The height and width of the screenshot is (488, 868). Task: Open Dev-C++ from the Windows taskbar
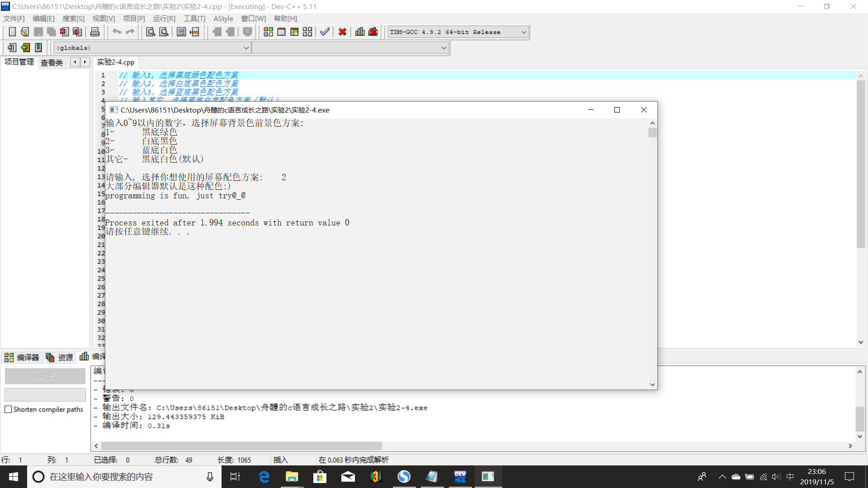(x=460, y=477)
